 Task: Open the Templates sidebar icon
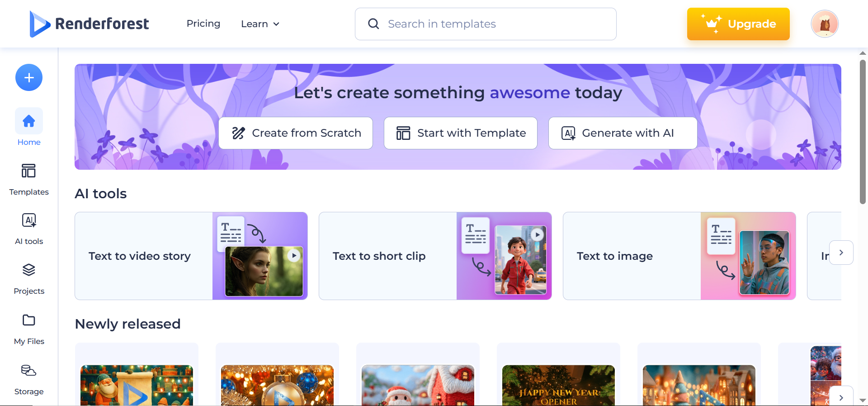tap(29, 171)
